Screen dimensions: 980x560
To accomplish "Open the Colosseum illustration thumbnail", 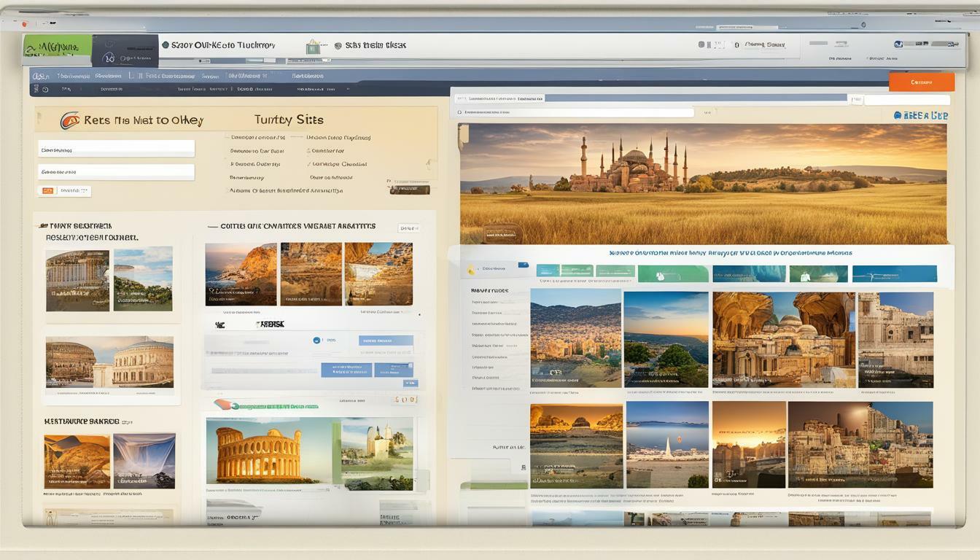I will tap(269, 451).
